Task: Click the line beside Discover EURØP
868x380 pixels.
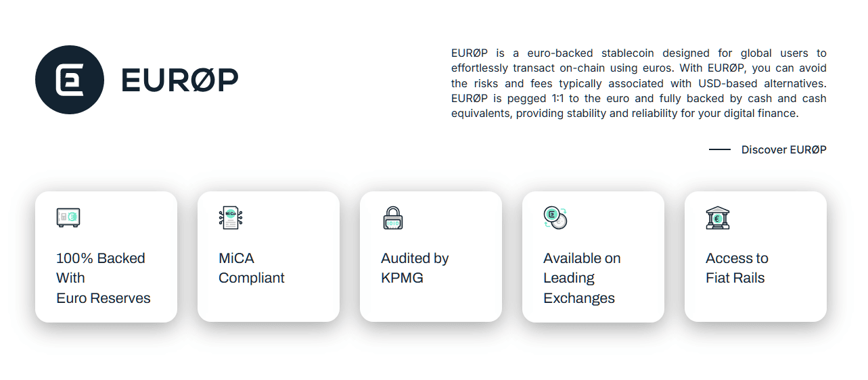Action: coord(720,149)
